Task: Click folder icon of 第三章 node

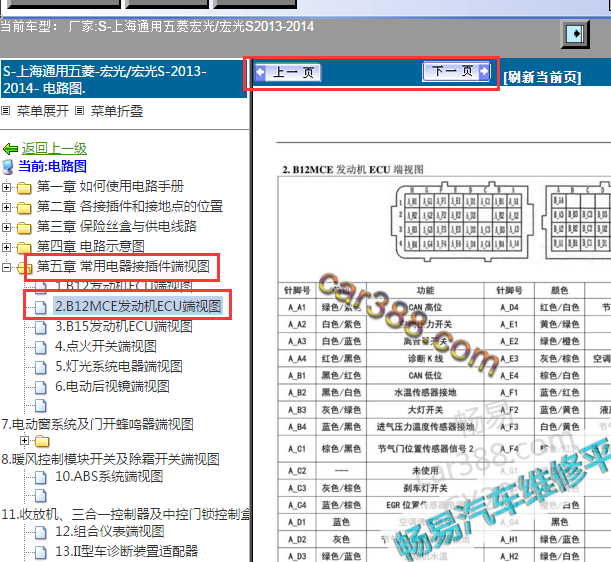Action: [24, 228]
